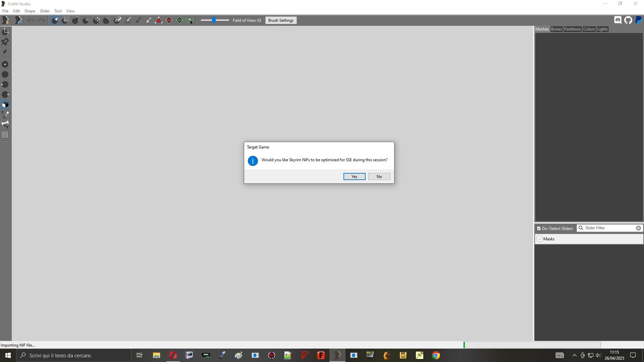
Task: Click No in Target Game dialog
Action: [x=379, y=177]
